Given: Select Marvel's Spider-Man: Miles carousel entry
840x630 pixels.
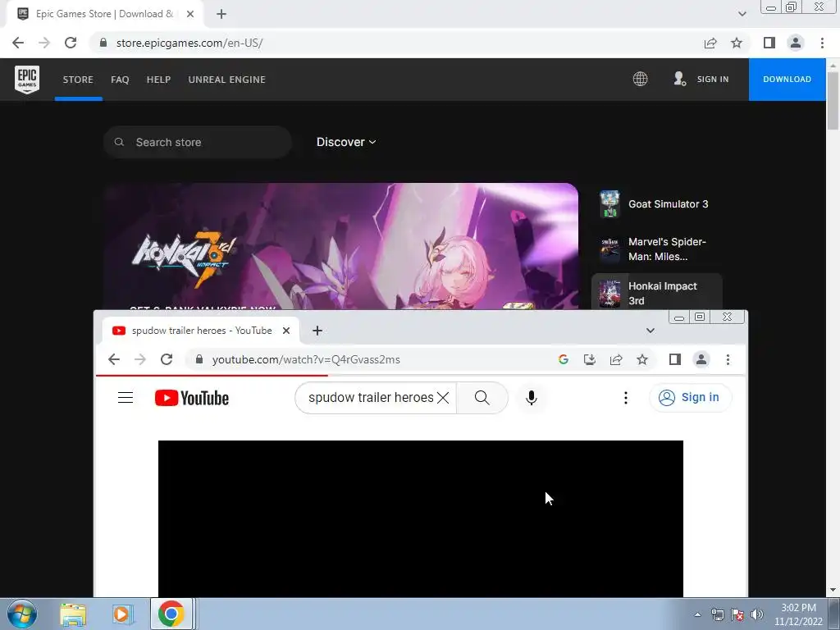Looking at the screenshot, I should (657, 249).
